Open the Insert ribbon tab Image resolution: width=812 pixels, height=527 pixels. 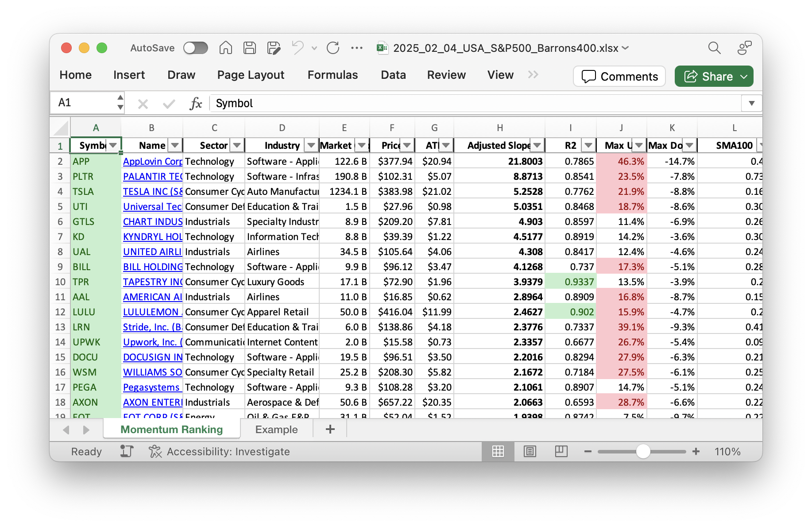129,75
